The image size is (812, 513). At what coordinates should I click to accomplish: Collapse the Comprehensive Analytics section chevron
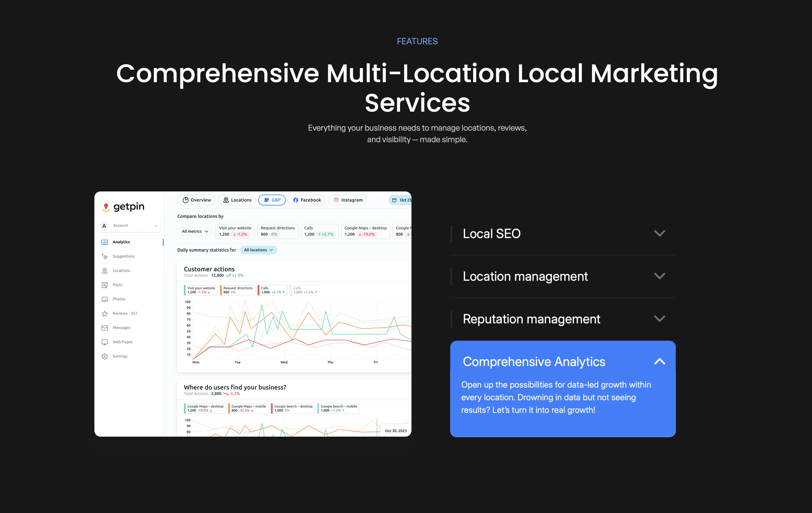(x=659, y=362)
